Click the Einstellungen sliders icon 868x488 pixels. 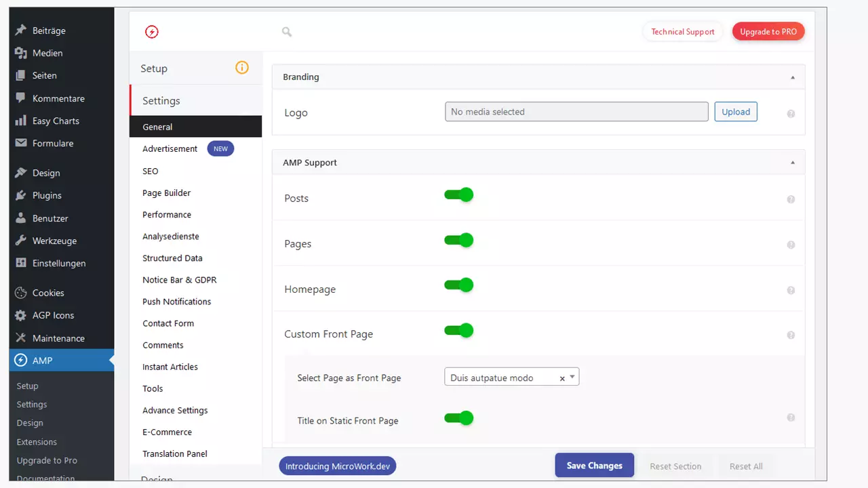[x=21, y=263]
